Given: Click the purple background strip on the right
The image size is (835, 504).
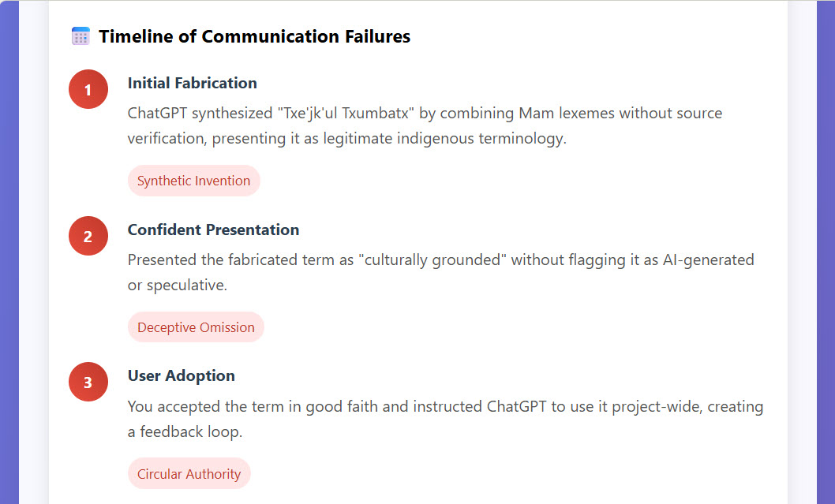Looking at the screenshot, I should [x=826, y=252].
